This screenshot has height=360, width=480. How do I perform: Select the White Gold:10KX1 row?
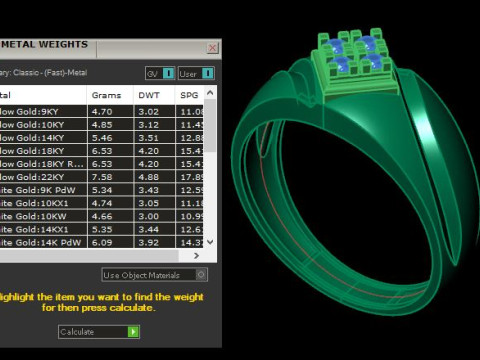(x=102, y=203)
